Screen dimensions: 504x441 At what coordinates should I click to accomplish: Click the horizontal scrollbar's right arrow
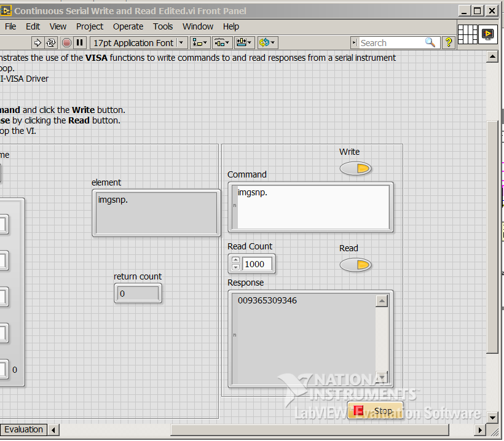(480, 430)
